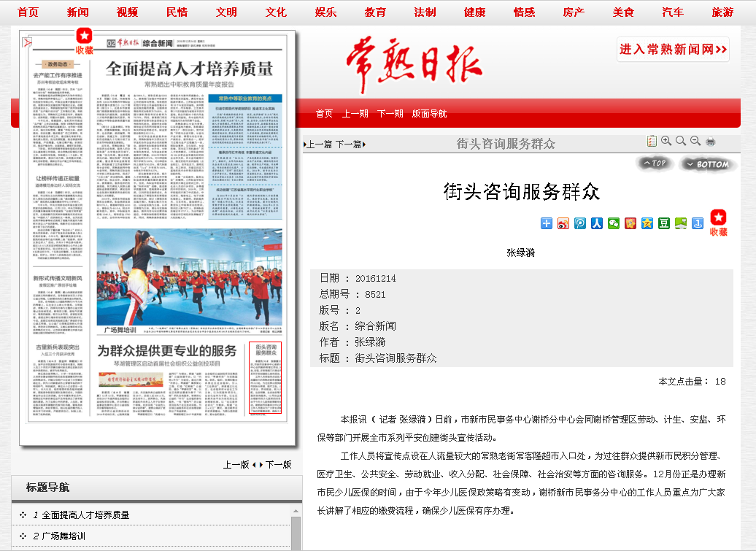Open 法制 in top menu
This screenshot has height=551, width=756.
425,12
